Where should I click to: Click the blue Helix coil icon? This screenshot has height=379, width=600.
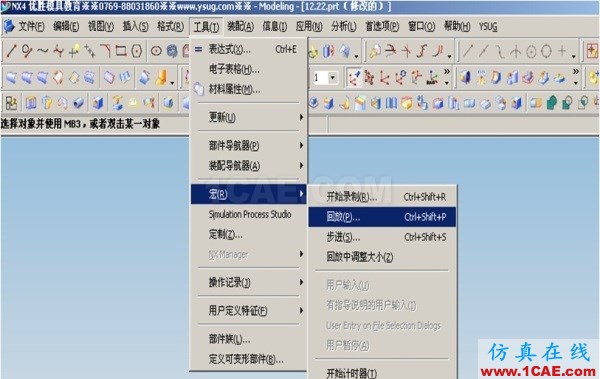(172, 51)
